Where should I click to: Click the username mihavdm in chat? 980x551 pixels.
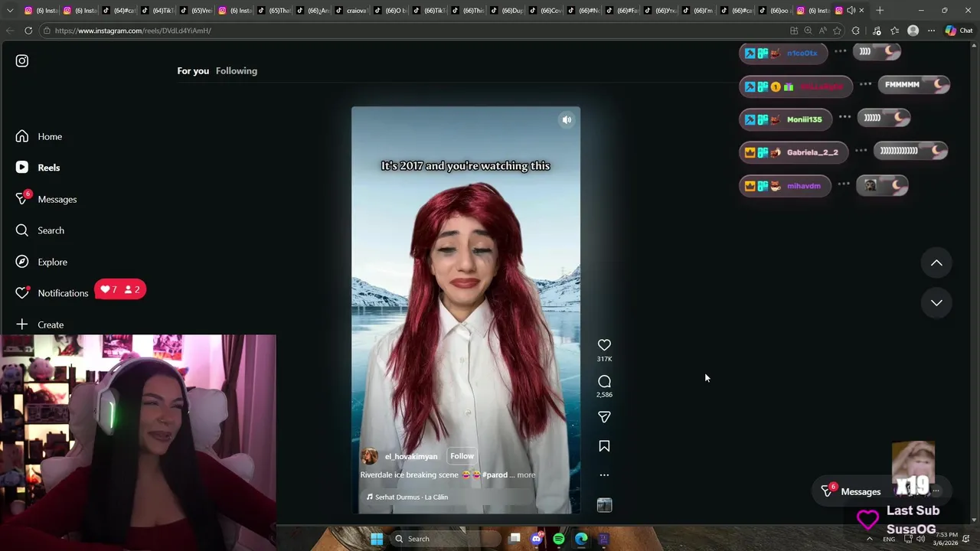coord(804,185)
